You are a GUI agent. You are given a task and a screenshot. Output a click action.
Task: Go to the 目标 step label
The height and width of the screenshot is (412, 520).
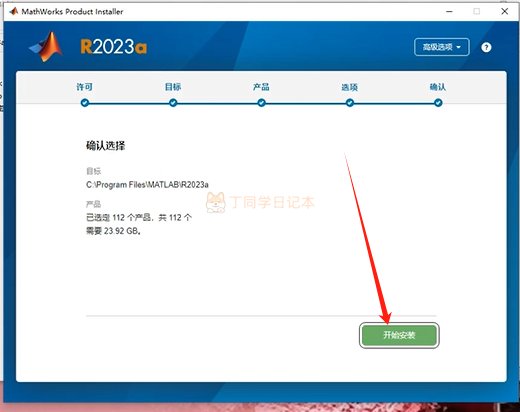(173, 87)
